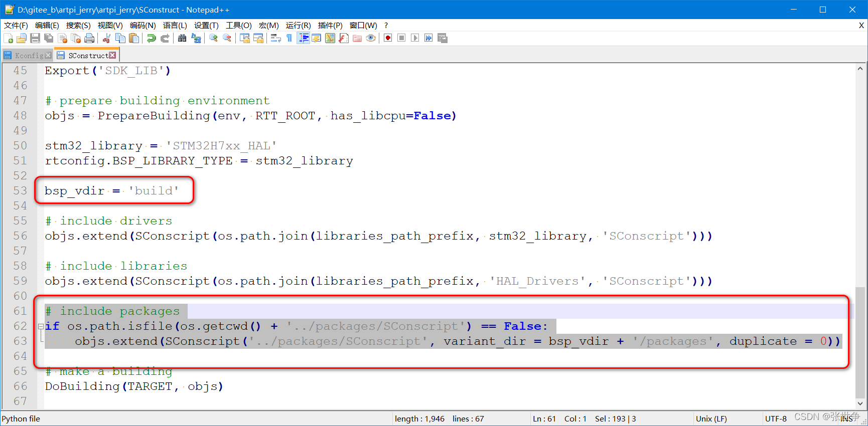Open the 运行(R) menu

click(298, 25)
